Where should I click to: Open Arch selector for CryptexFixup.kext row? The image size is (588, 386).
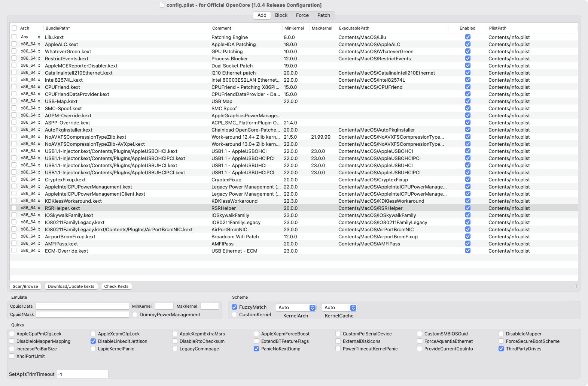pyautogui.click(x=31, y=180)
